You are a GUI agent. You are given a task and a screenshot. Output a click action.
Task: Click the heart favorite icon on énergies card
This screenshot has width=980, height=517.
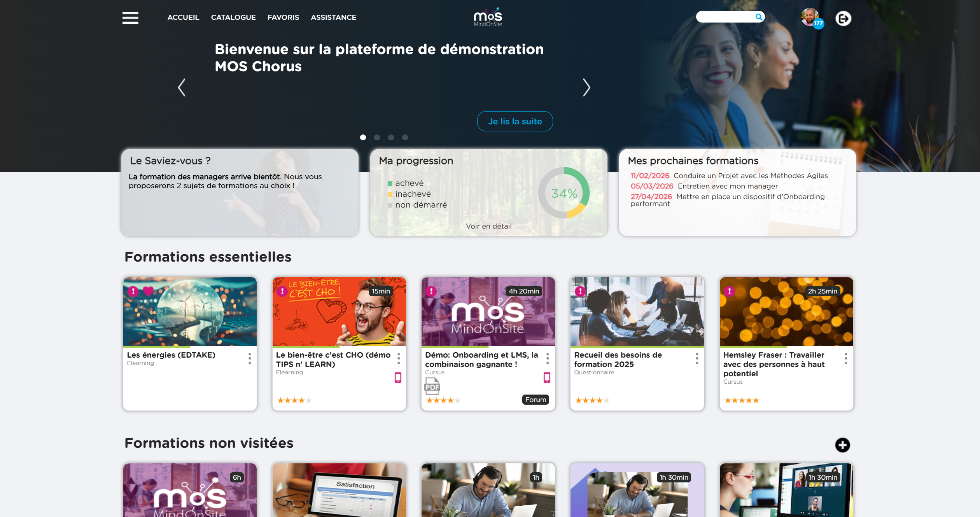[x=148, y=291]
